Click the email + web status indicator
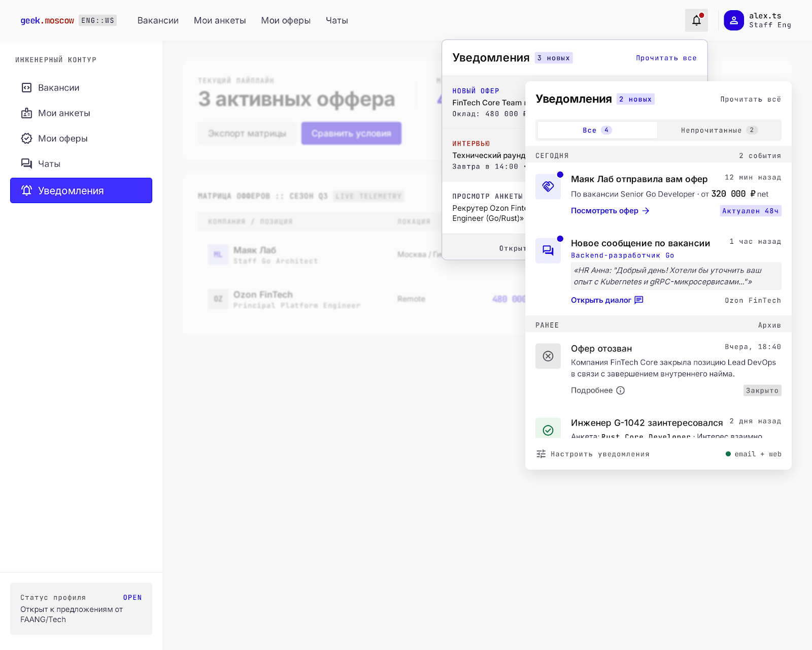 [x=754, y=454]
